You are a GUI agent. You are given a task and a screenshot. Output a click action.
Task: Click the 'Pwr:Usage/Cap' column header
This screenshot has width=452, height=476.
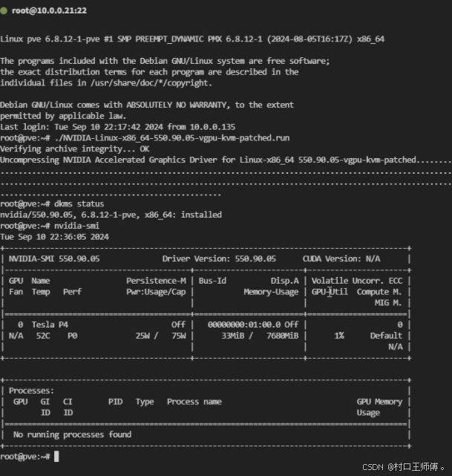(156, 292)
